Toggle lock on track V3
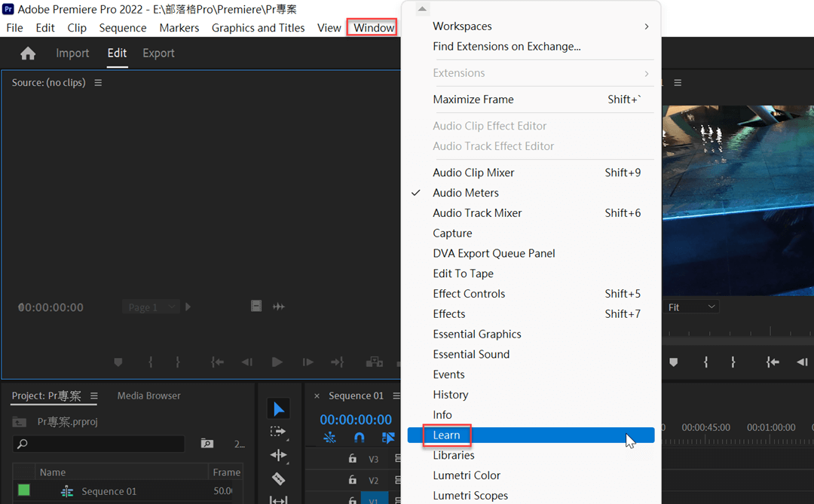 click(x=353, y=458)
